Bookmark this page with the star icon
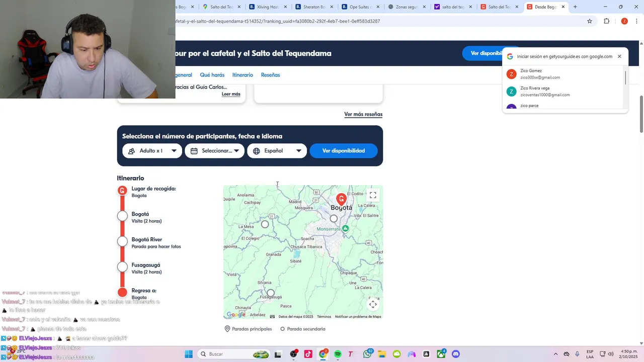Screen dimensions: 644x362 (x=590, y=21)
